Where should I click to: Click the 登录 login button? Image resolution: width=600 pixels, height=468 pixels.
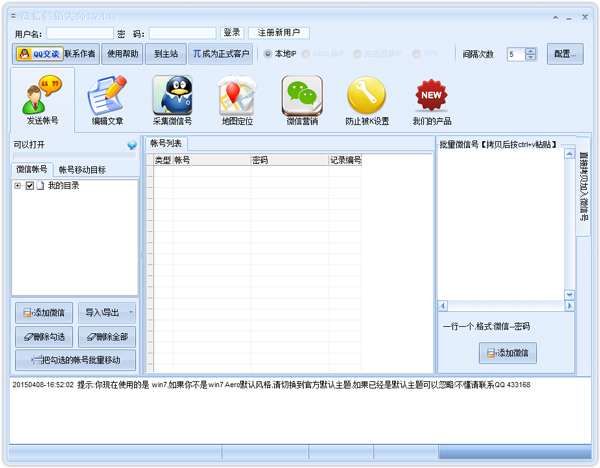[x=232, y=33]
